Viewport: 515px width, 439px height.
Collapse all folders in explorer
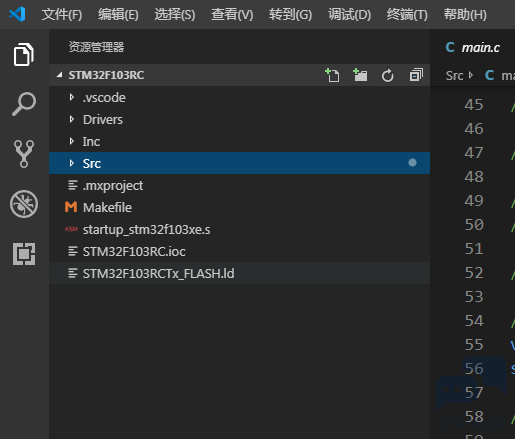416,75
